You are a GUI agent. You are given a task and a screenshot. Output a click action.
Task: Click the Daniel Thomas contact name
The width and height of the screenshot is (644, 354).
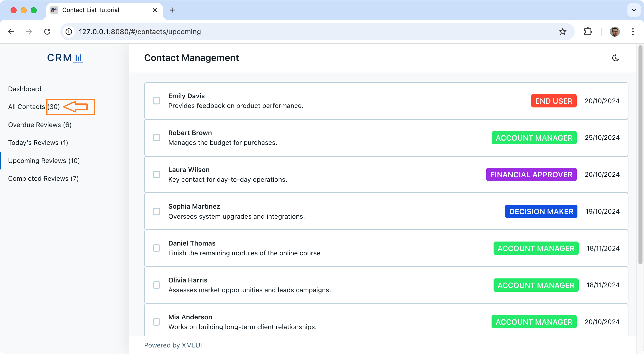click(x=192, y=243)
